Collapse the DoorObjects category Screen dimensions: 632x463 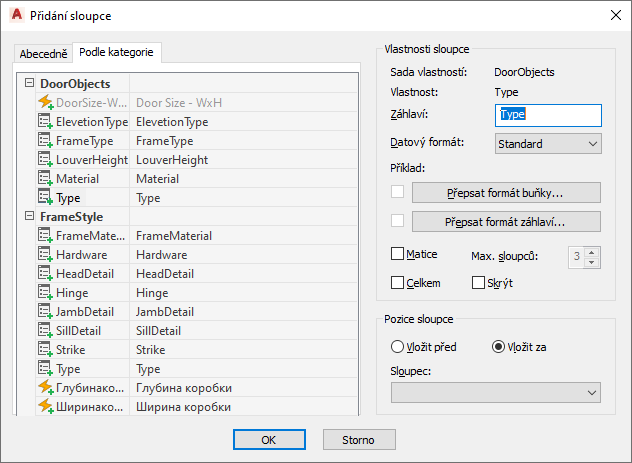pyautogui.click(x=29, y=84)
